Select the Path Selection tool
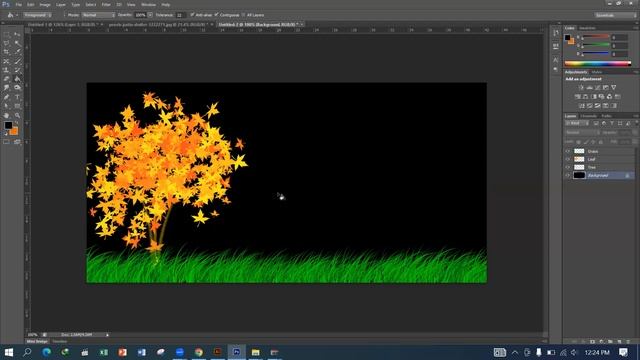The height and width of the screenshot is (360, 640). coord(7,106)
